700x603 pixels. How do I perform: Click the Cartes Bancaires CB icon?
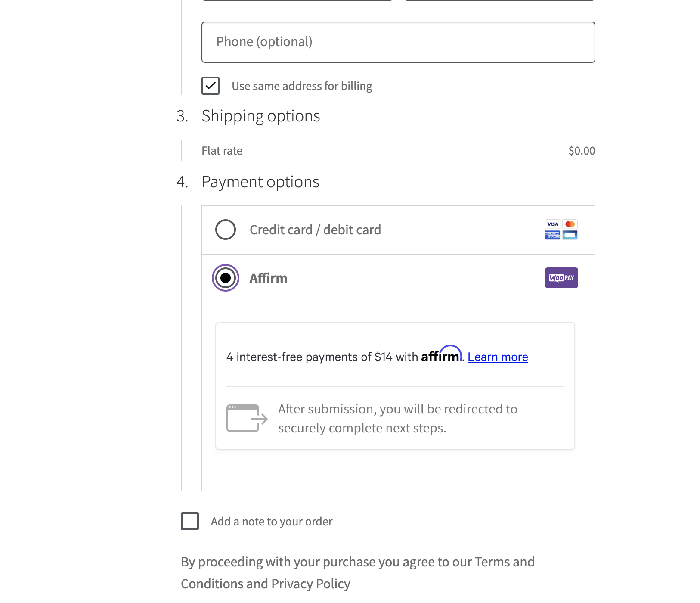(x=570, y=235)
